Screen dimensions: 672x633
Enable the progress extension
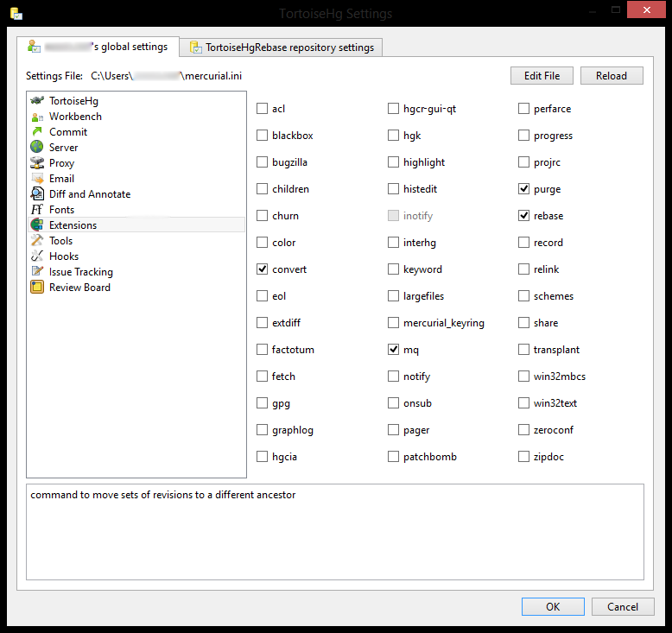pos(523,136)
